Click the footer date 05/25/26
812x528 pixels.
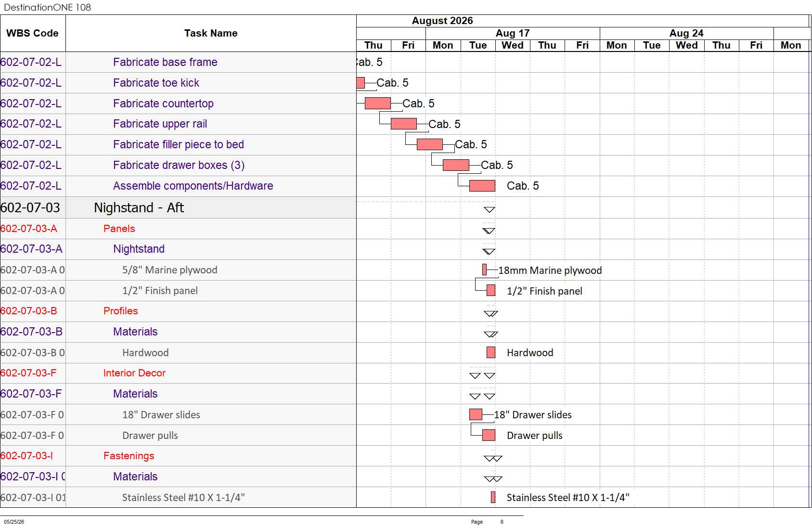14,522
